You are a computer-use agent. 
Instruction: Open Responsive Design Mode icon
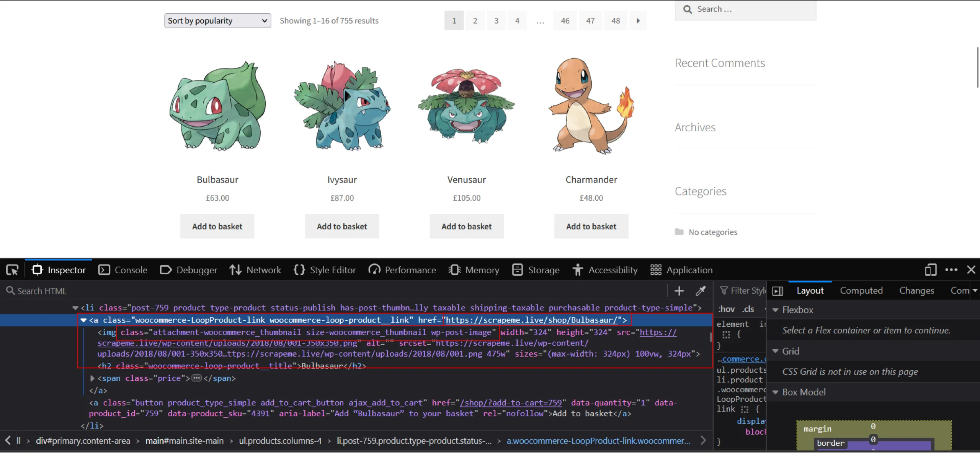click(x=931, y=270)
